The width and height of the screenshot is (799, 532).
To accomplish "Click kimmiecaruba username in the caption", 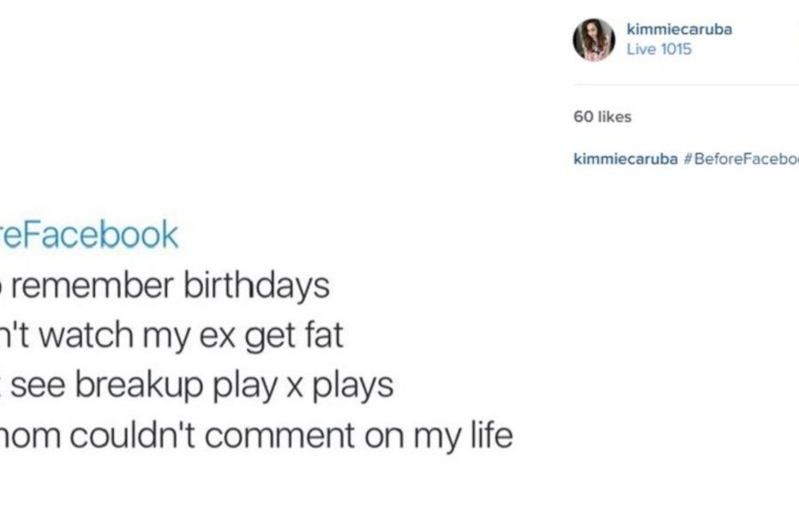I will pyautogui.click(x=625, y=159).
